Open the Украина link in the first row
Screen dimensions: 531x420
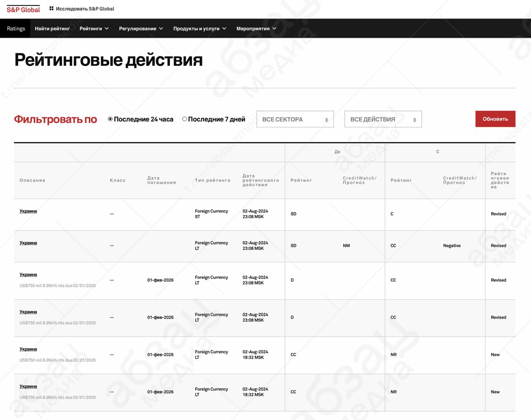click(28, 211)
